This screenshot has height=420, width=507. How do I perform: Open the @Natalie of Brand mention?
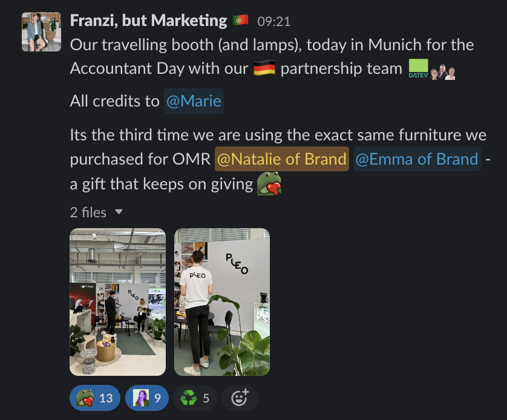[x=281, y=159]
